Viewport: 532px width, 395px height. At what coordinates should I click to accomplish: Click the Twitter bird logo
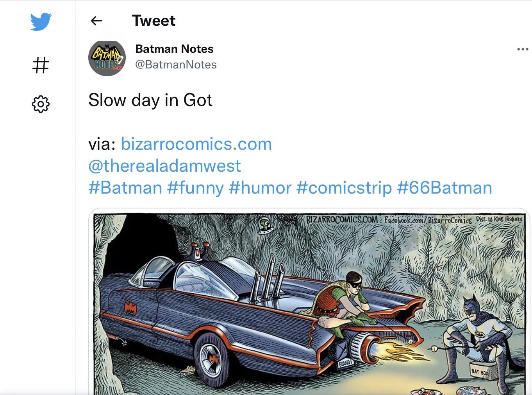coord(41,22)
